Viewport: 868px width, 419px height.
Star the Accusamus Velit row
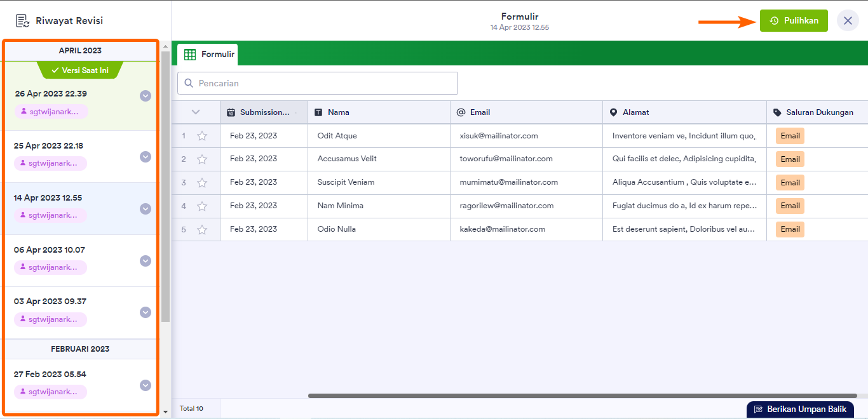pos(202,159)
